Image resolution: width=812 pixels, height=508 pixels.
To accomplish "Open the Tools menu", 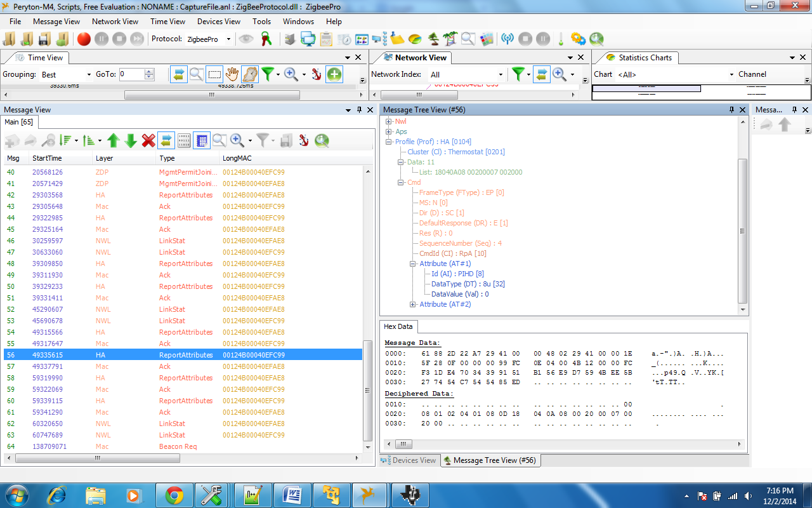I will [x=261, y=21].
